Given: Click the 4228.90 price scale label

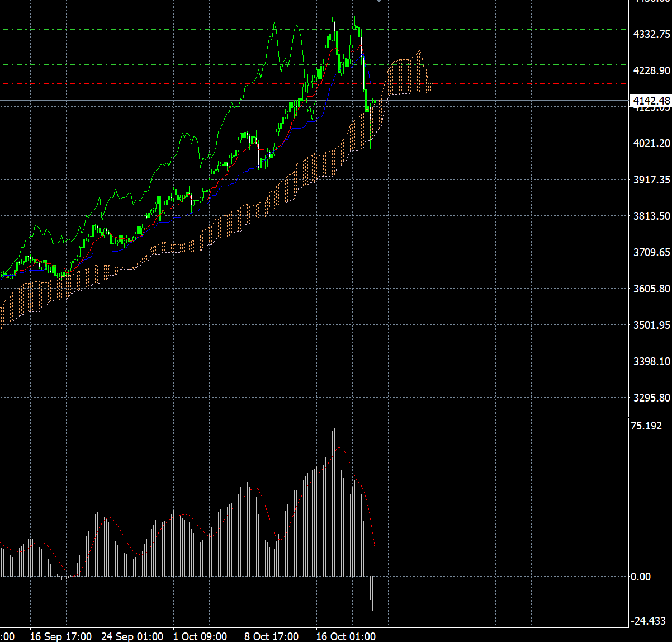Looking at the screenshot, I should pos(651,70).
